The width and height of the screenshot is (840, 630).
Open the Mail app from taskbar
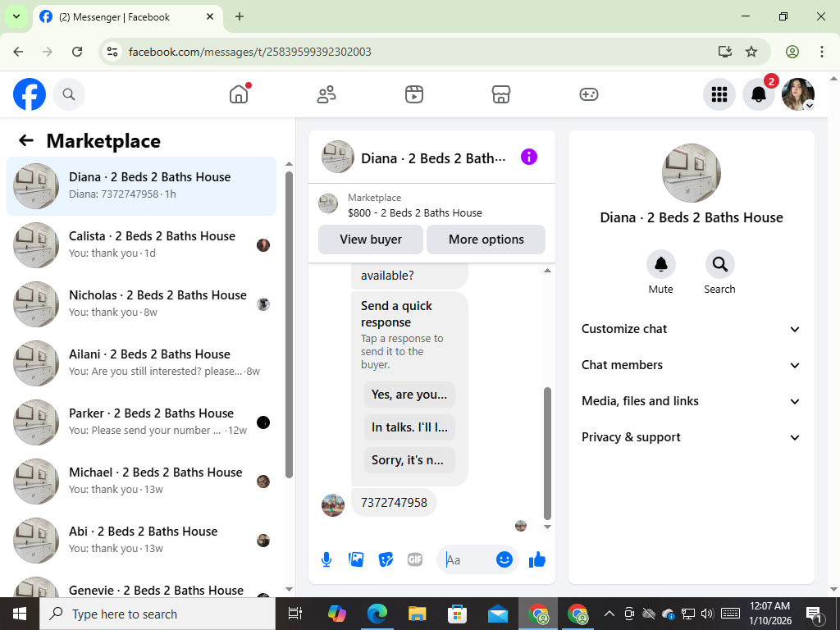pos(498,614)
